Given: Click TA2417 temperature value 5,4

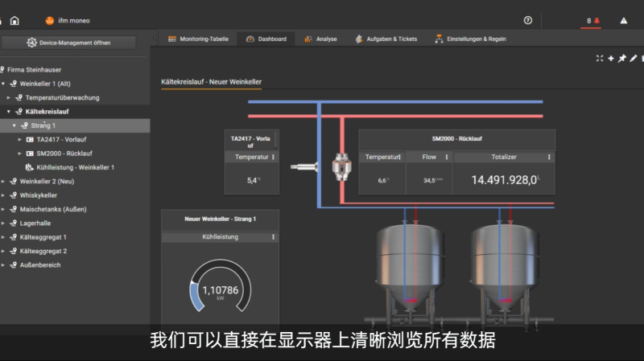Looking at the screenshot, I should (254, 180).
